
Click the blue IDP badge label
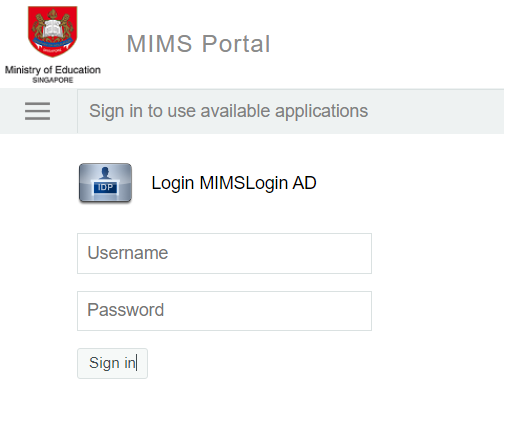[105, 187]
